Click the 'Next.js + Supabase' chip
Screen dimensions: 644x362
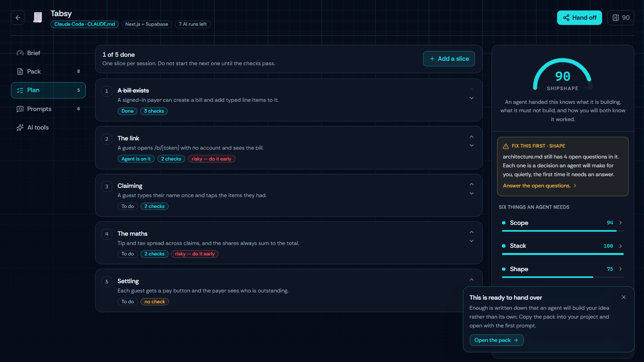(x=147, y=24)
